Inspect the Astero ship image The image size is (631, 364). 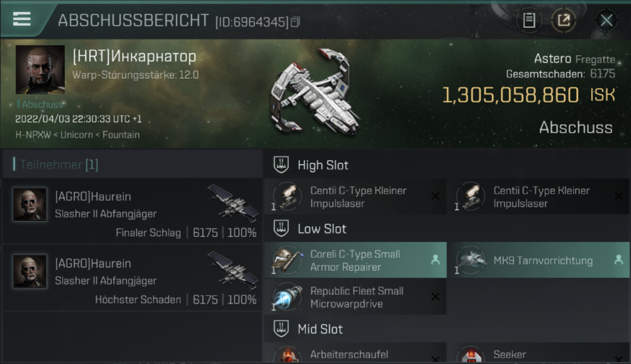pos(314,91)
